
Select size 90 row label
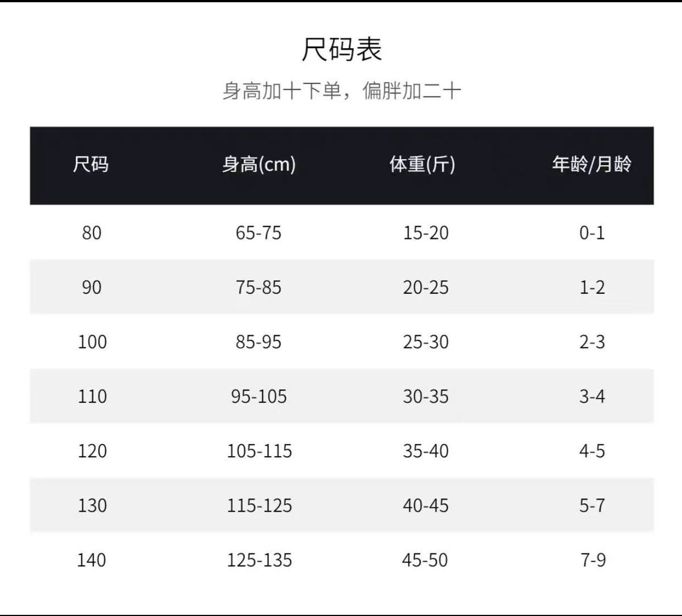coord(92,287)
